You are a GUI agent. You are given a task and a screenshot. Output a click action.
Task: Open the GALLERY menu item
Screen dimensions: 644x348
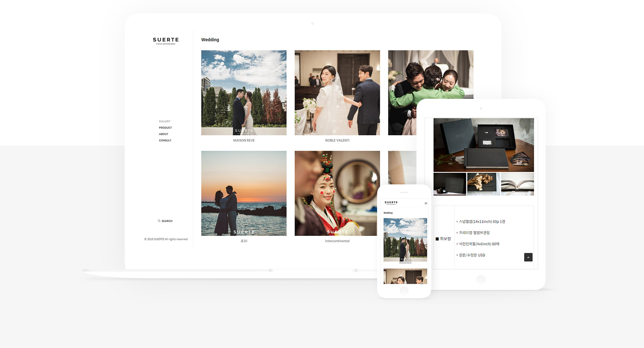tap(165, 121)
